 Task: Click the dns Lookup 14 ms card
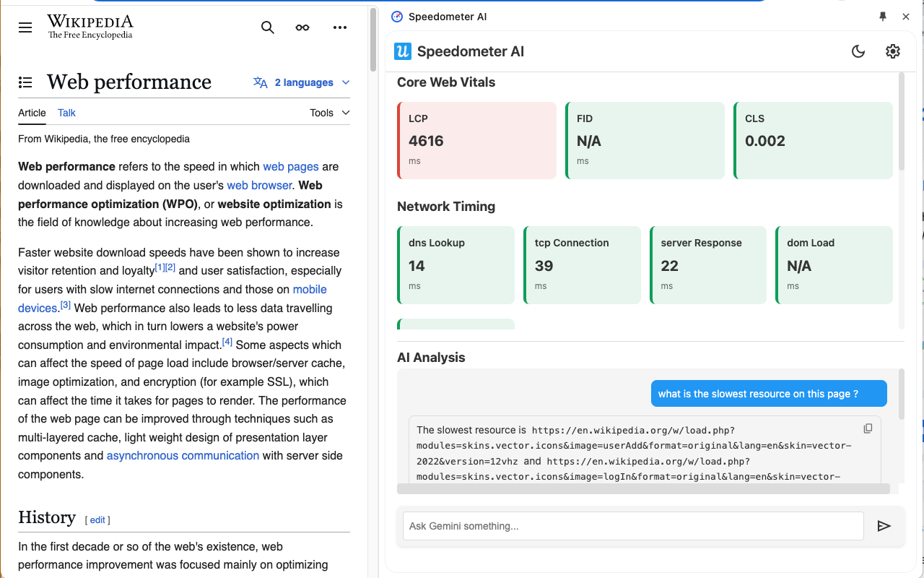click(x=456, y=265)
